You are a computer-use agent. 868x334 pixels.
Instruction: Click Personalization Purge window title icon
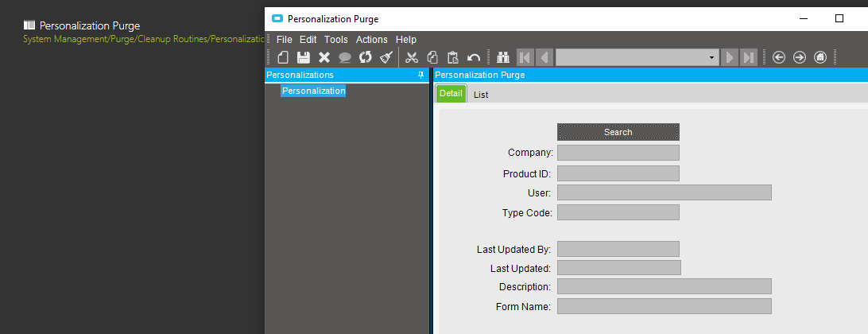(x=277, y=19)
